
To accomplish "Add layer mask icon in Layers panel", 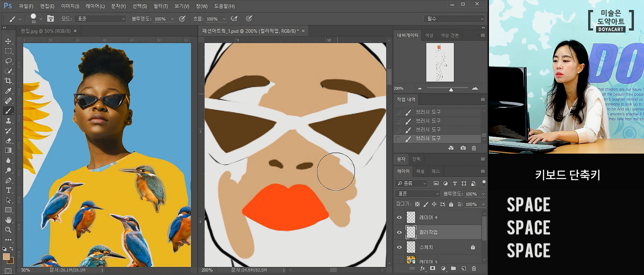I will [433, 268].
